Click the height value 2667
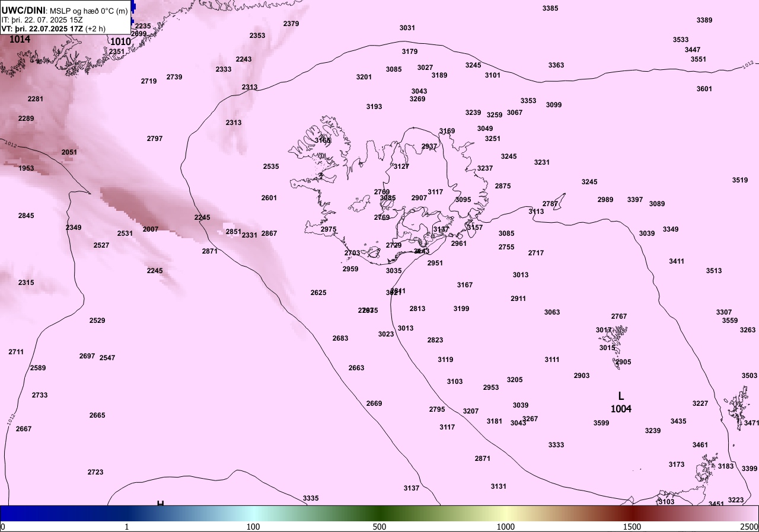 [x=24, y=429]
